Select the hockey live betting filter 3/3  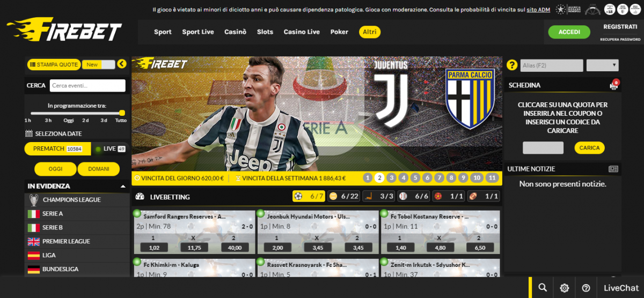click(379, 196)
